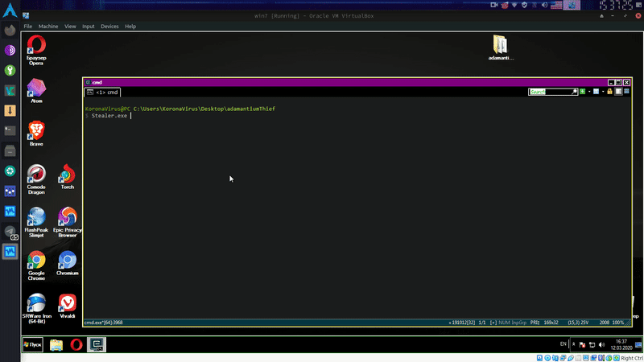644x362 pixels.
Task: Open the Brave browser desktop icon
Action: pyautogui.click(x=36, y=133)
